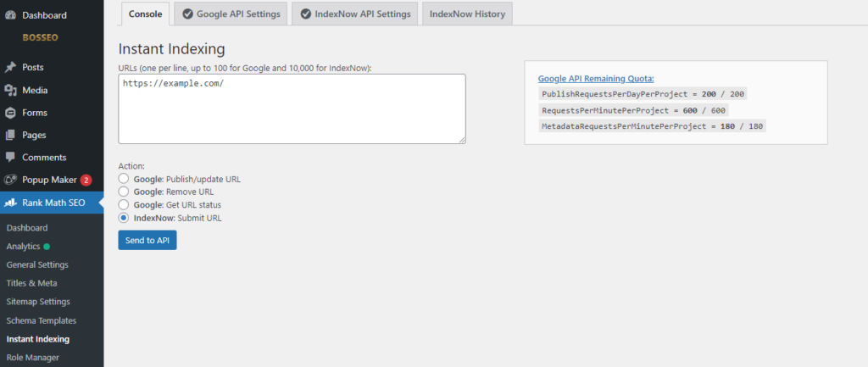Select IndexNow: Submit URL radio option

tap(124, 218)
